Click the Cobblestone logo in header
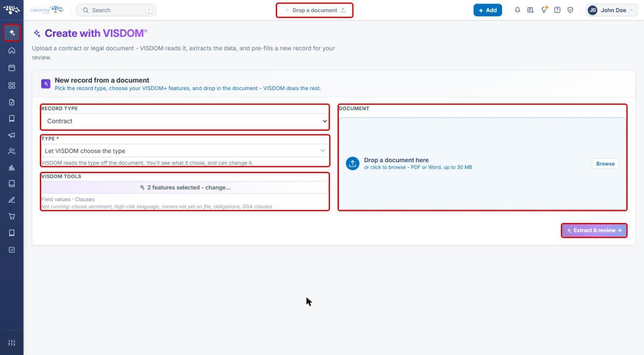This screenshot has width=644, height=355. pyautogui.click(x=47, y=10)
